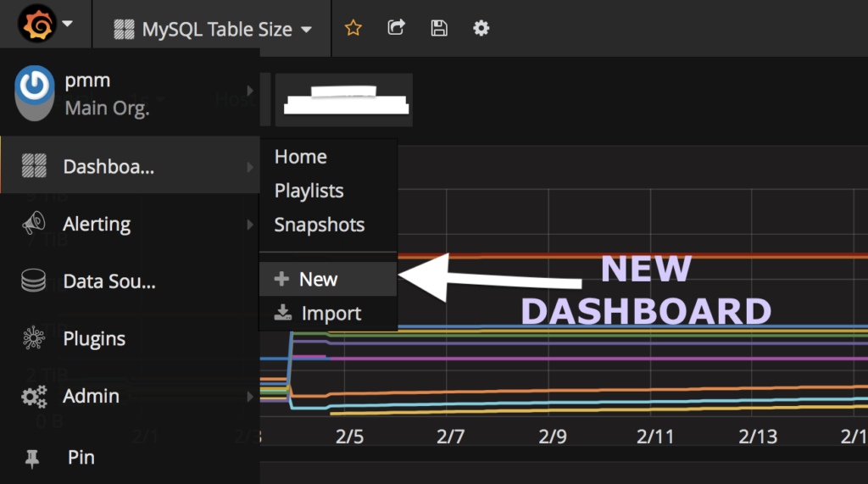Click the Admin gears icon
The width and height of the screenshot is (868, 484).
(x=34, y=396)
